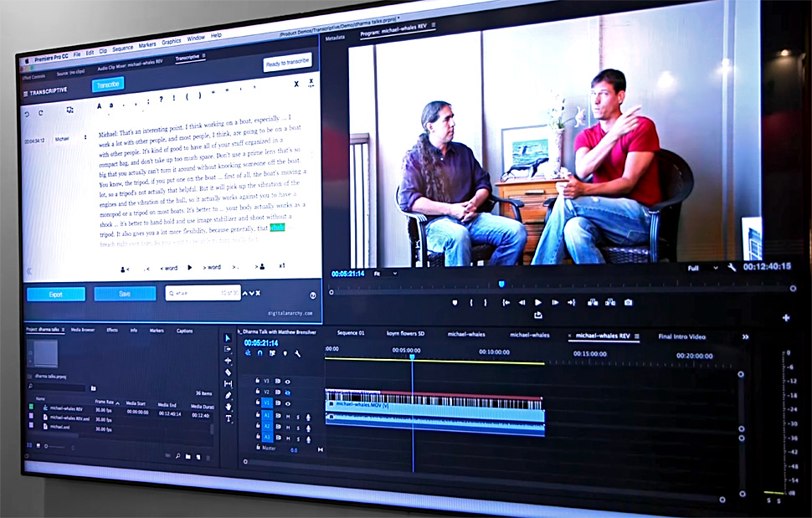
Task: Switch to koyrn flowers SD tab
Action: tap(405, 333)
